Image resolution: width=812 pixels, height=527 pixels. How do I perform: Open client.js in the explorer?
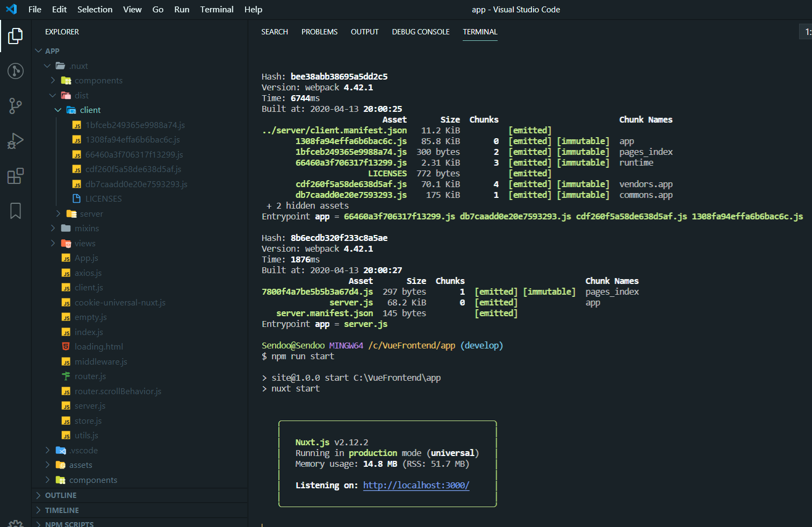pos(89,287)
